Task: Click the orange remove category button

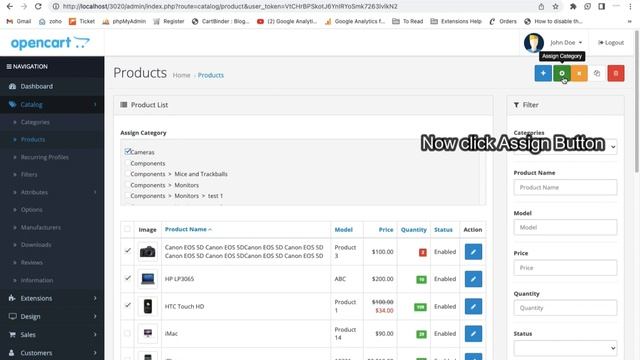Action: point(579,73)
